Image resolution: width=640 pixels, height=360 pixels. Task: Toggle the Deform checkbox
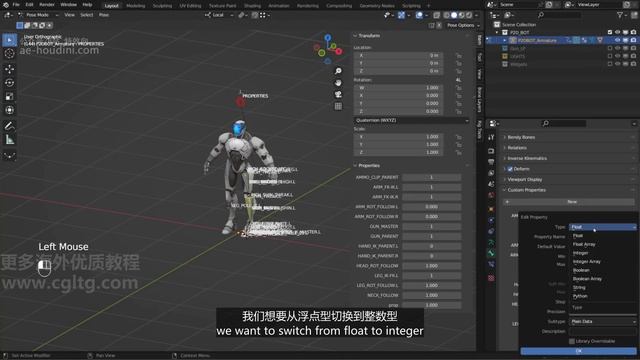tap(510, 169)
